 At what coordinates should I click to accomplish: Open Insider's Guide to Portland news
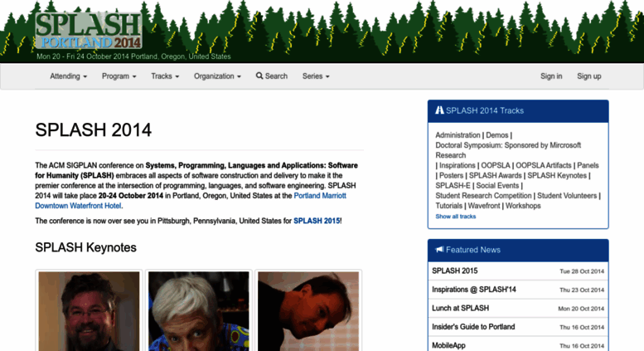point(518,327)
